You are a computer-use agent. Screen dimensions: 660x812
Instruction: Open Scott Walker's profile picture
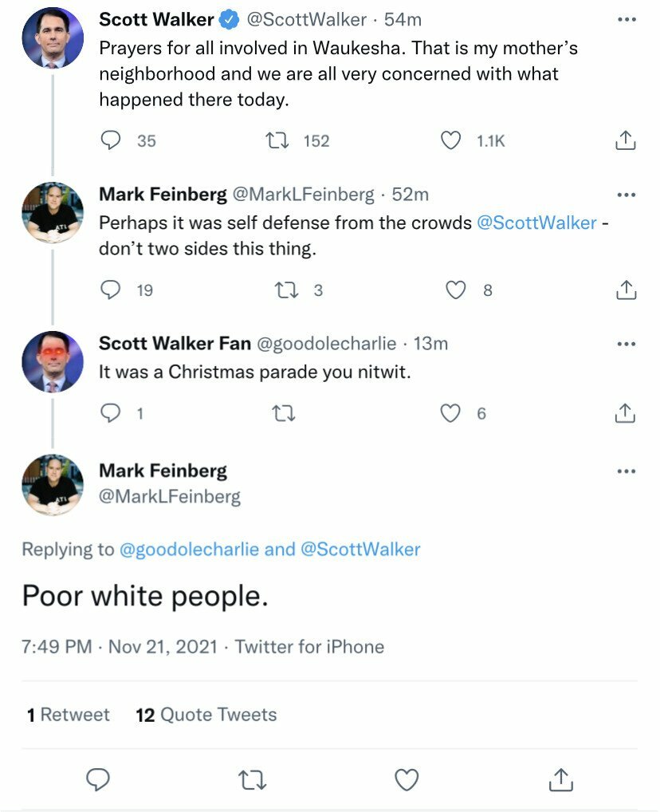tap(53, 37)
